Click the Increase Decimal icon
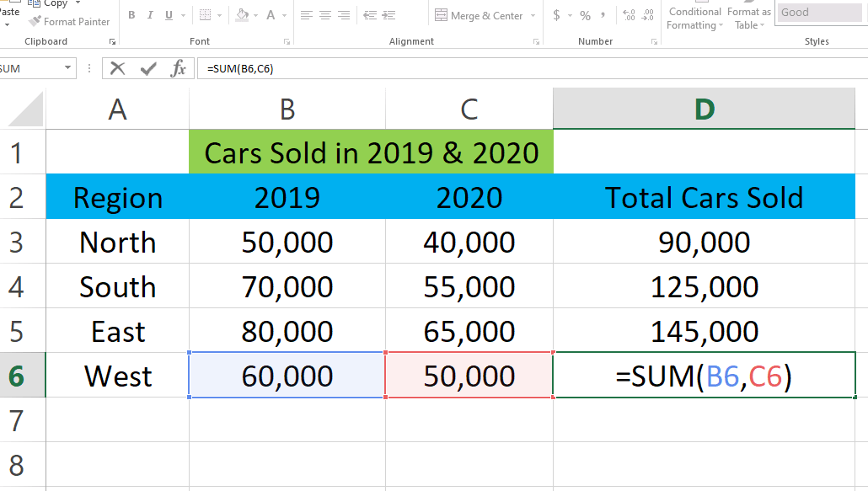The height and width of the screenshot is (491, 868). pos(628,15)
